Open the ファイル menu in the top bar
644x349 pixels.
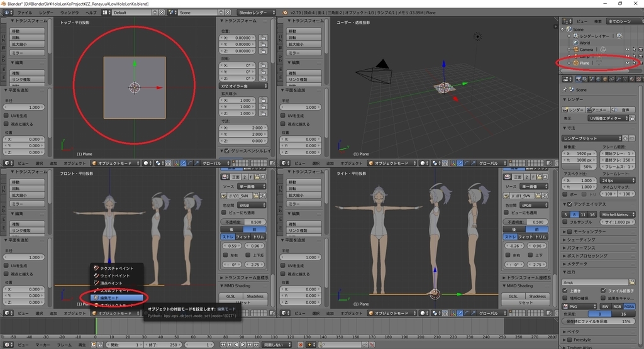click(25, 13)
